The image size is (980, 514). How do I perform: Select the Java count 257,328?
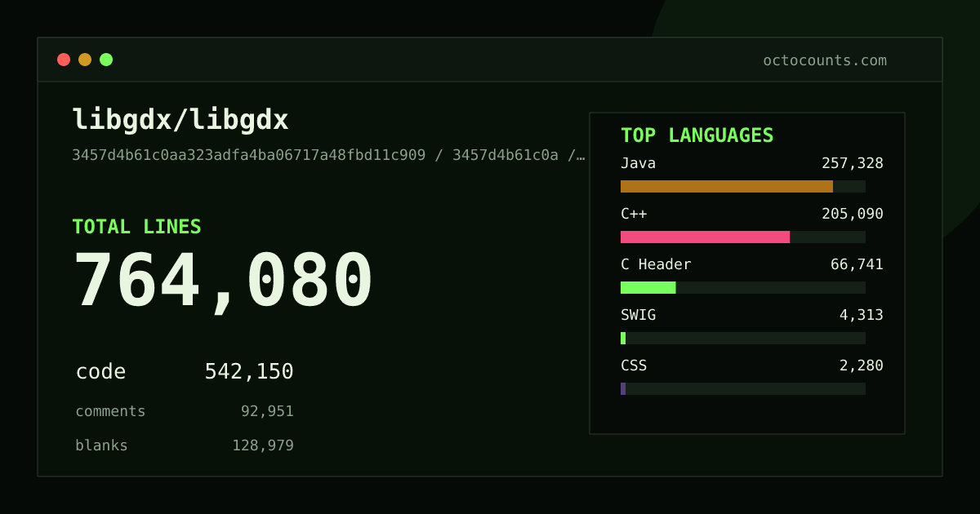[x=853, y=163]
